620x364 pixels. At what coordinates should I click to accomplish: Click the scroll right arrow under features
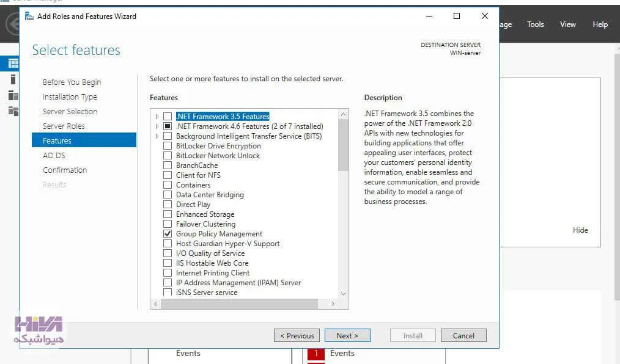pyautogui.click(x=333, y=304)
